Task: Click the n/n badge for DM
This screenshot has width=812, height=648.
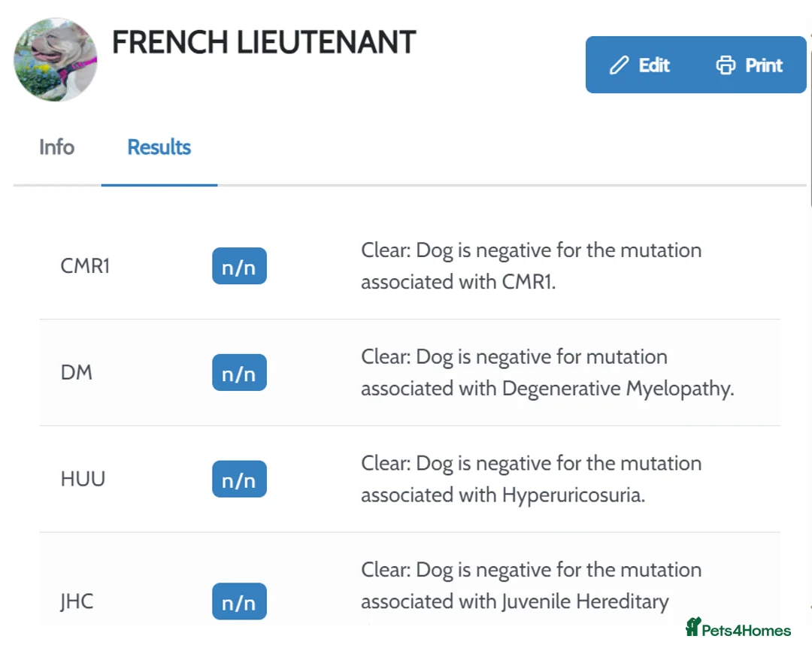Action: (x=239, y=373)
